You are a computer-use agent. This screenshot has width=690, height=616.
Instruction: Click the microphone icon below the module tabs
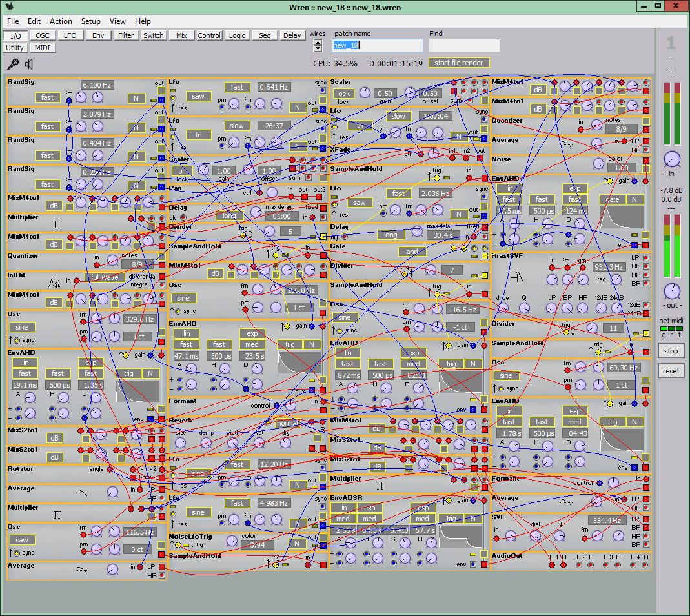pyautogui.click(x=13, y=65)
